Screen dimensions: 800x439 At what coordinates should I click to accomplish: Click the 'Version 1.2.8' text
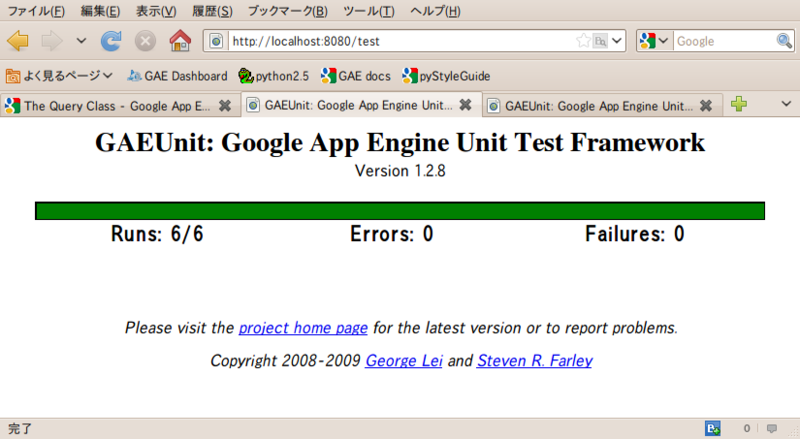pos(400,171)
